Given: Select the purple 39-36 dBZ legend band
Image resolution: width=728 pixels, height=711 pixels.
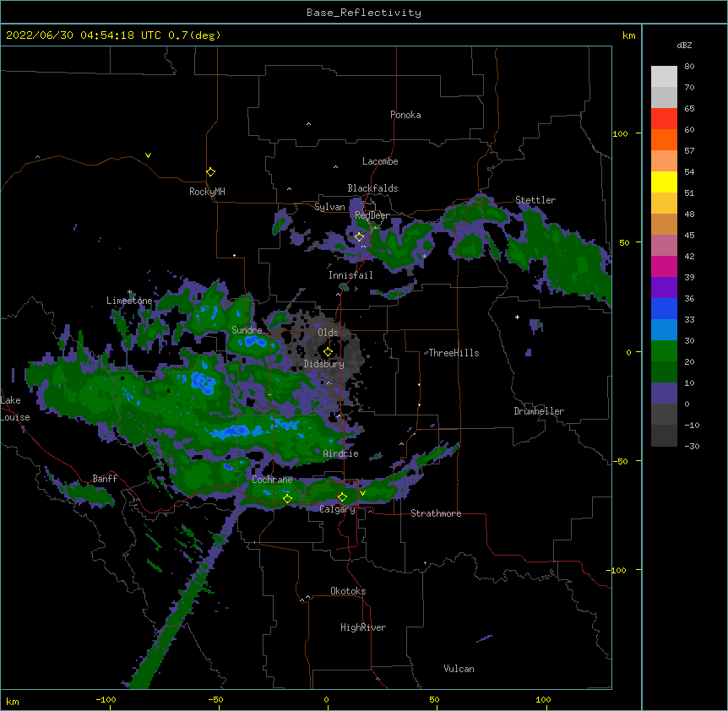Looking at the screenshot, I should tap(664, 288).
